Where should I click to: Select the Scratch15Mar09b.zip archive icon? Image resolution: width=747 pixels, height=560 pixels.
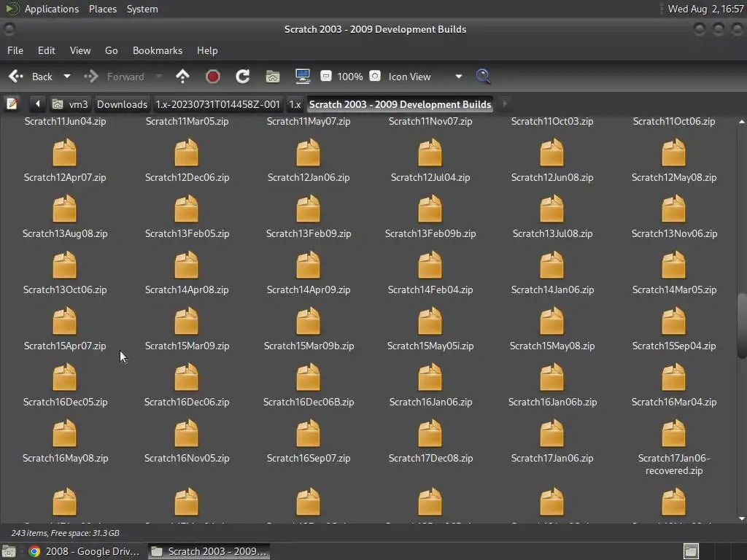click(x=309, y=321)
